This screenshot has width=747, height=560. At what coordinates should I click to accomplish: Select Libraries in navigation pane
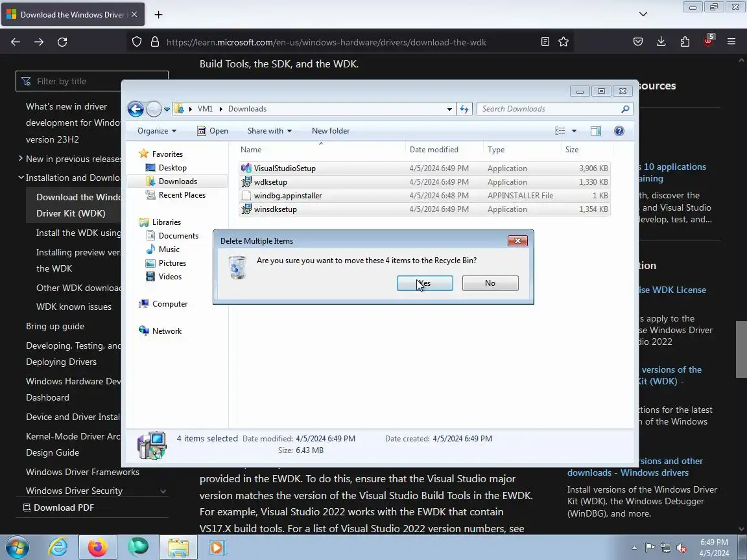160,222
